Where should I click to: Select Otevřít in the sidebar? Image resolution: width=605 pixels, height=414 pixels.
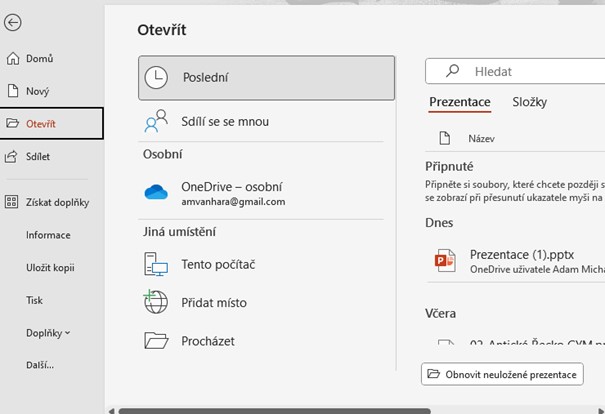pyautogui.click(x=52, y=123)
